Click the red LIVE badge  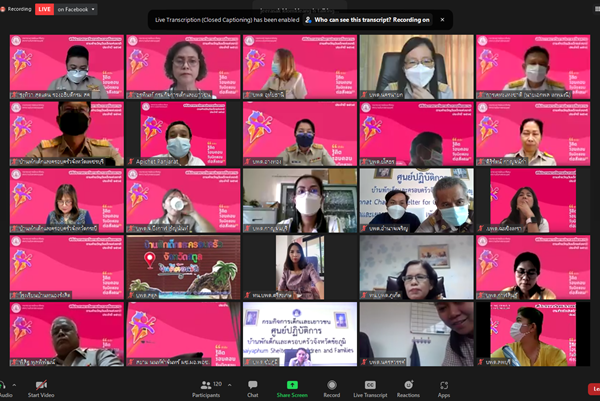44,9
